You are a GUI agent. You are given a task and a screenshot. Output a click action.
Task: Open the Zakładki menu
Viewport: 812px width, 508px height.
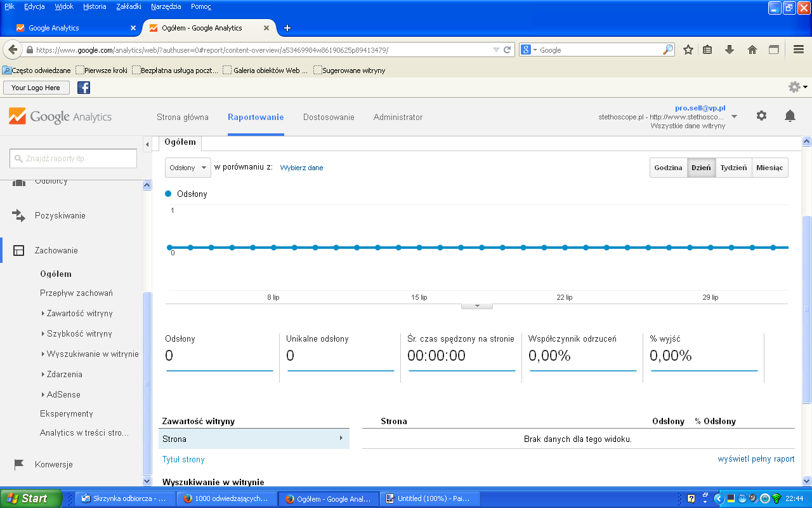tap(130, 6)
